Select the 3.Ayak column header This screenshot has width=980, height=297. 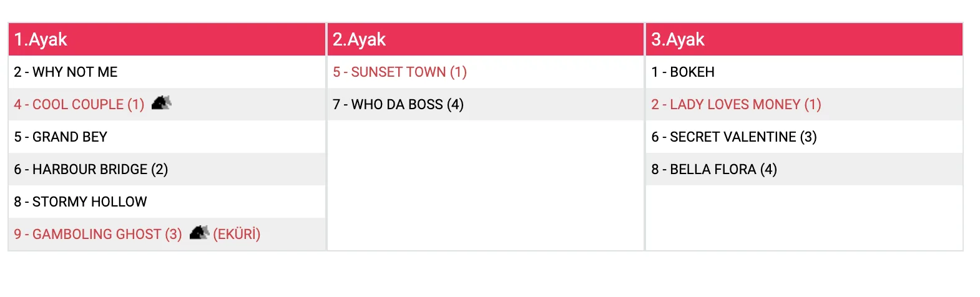pos(678,39)
